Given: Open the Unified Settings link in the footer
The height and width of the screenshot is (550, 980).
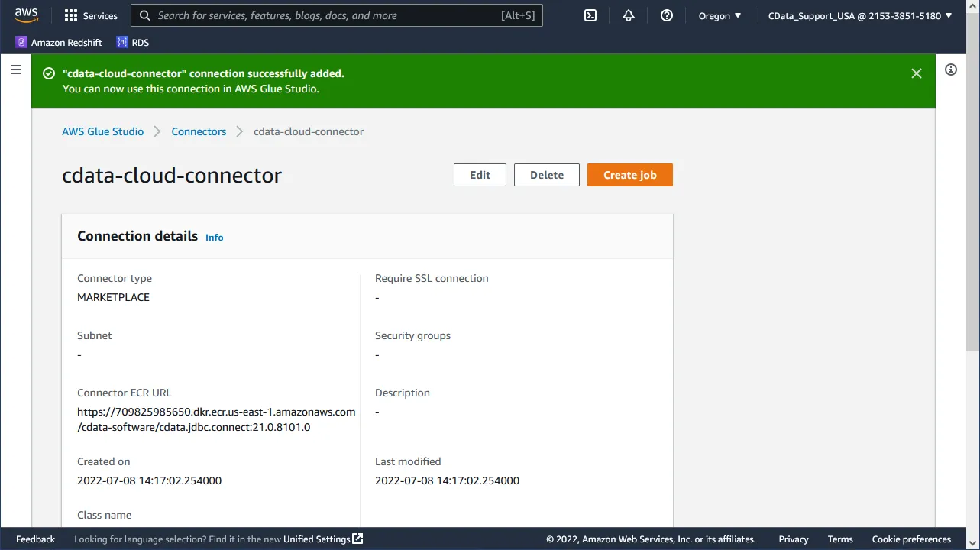Looking at the screenshot, I should 317,539.
